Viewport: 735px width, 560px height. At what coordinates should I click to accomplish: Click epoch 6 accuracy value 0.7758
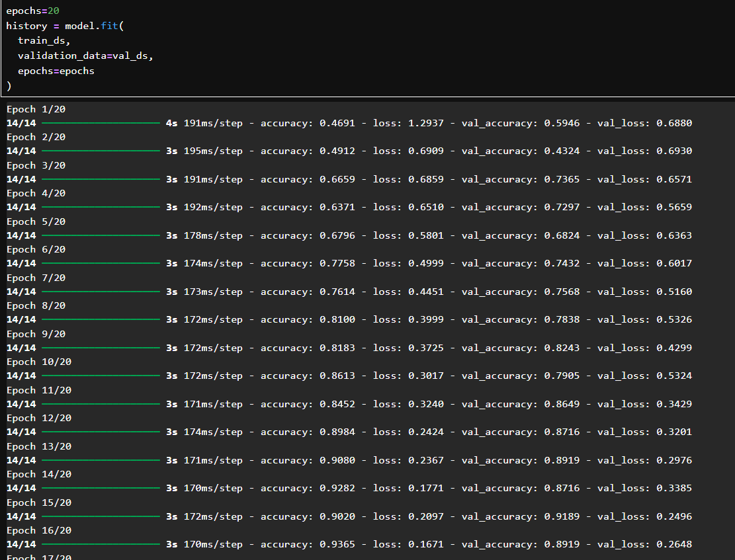tap(337, 263)
